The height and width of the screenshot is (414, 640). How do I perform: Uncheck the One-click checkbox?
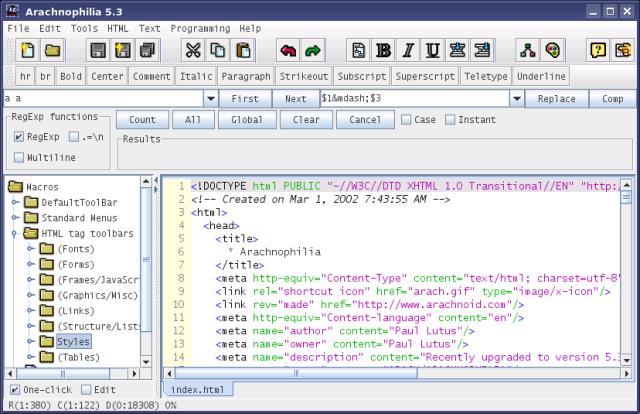(x=15, y=390)
